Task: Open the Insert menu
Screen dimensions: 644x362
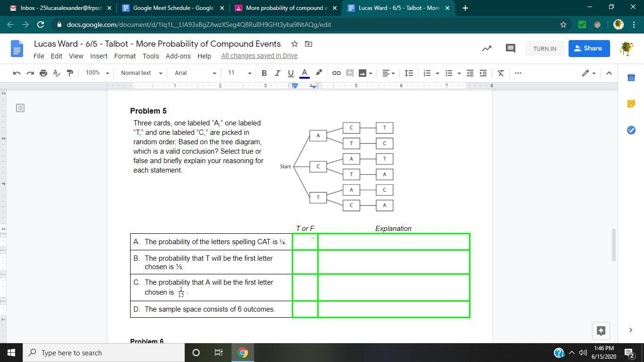Action: click(x=99, y=56)
